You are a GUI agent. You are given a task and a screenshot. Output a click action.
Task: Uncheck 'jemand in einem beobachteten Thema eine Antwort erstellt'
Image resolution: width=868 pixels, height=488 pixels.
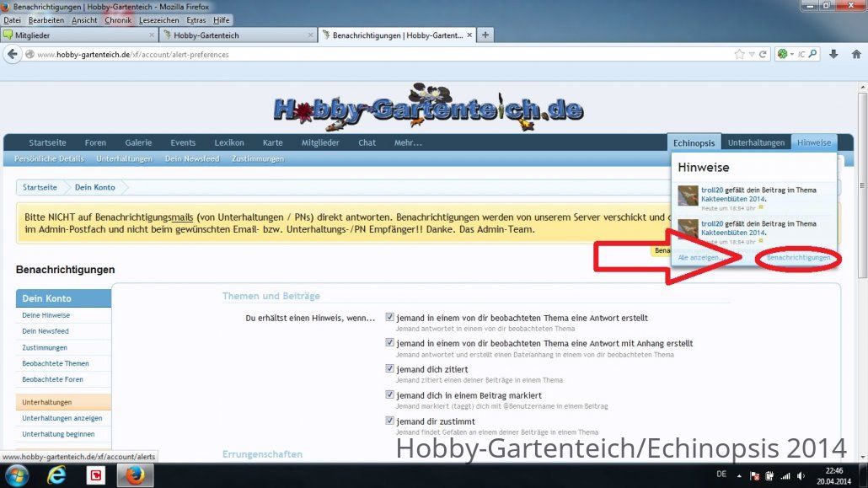point(389,318)
